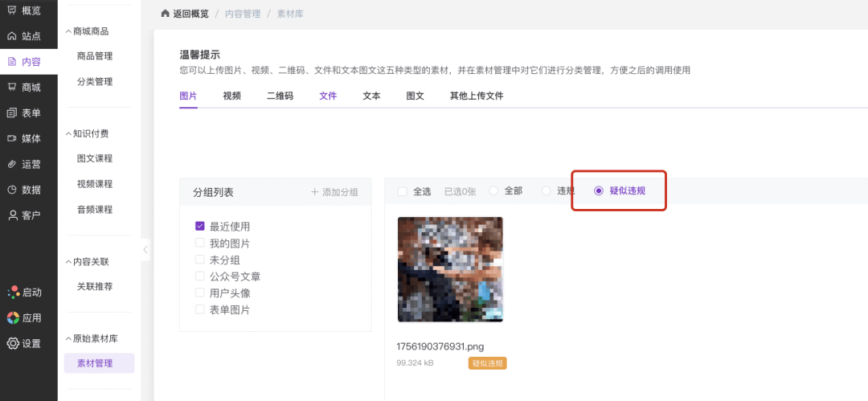The width and height of the screenshot is (868, 401).
Task: Click the 运营 paperclip icon
Action: pyautogui.click(x=12, y=164)
